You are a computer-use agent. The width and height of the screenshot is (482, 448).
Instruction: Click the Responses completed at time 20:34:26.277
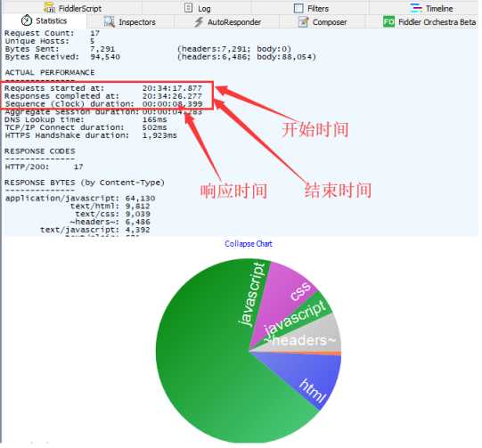172,96
